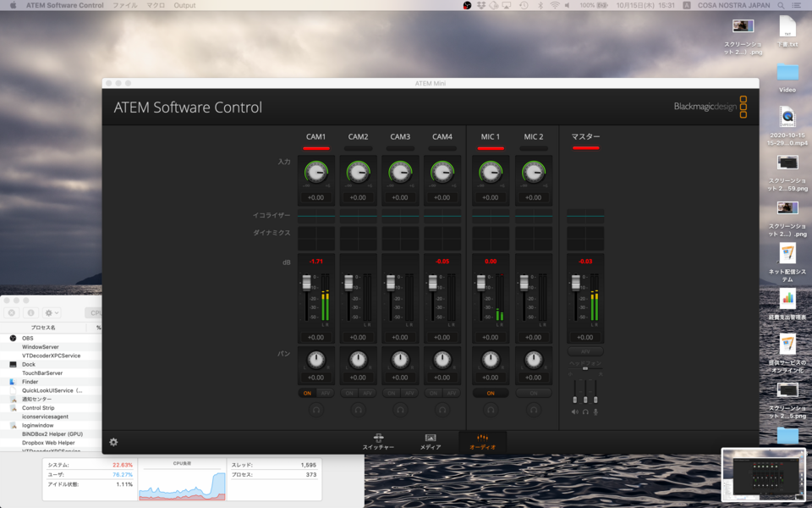This screenshot has width=812, height=508.
Task: Open the settings gear in ATEM Software Control
Action: click(x=113, y=441)
